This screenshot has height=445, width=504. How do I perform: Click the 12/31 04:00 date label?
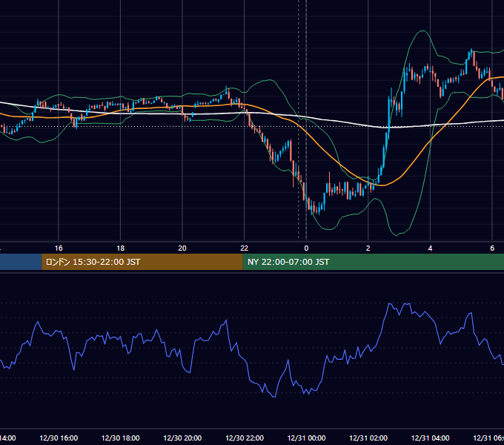pyautogui.click(x=431, y=438)
